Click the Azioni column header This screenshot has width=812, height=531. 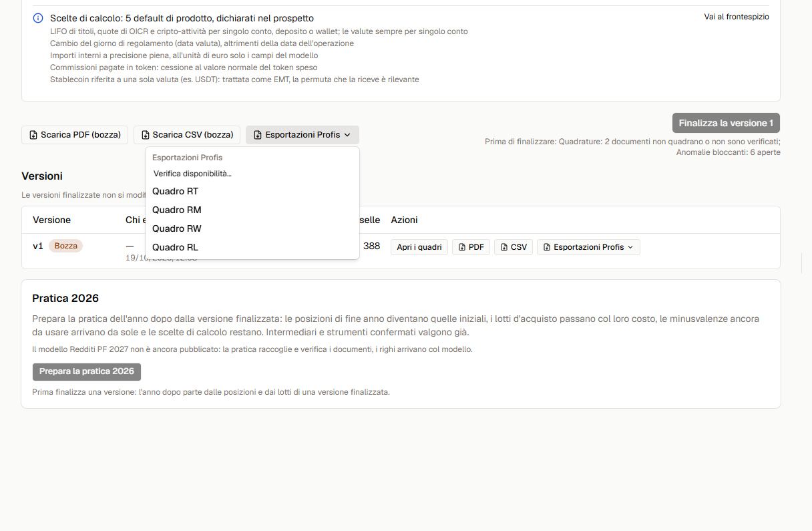405,220
